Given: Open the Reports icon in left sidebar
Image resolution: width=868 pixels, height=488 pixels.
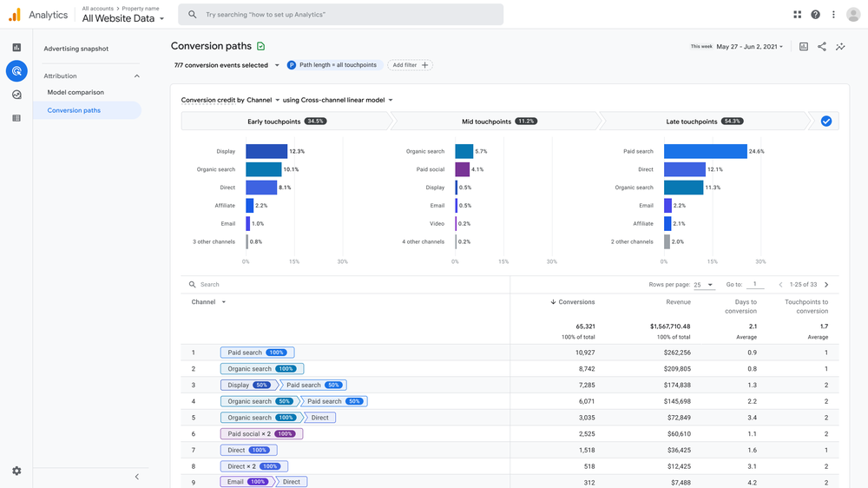Looking at the screenshot, I should tap(16, 48).
